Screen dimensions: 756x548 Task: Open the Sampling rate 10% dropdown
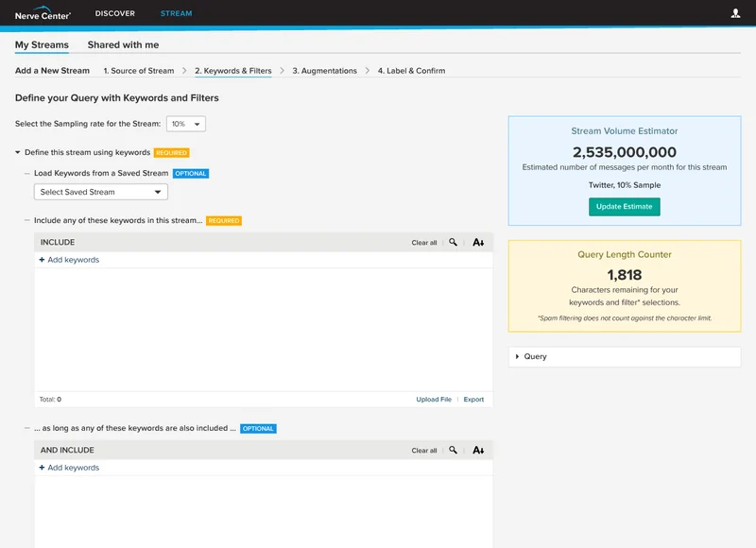coord(185,124)
